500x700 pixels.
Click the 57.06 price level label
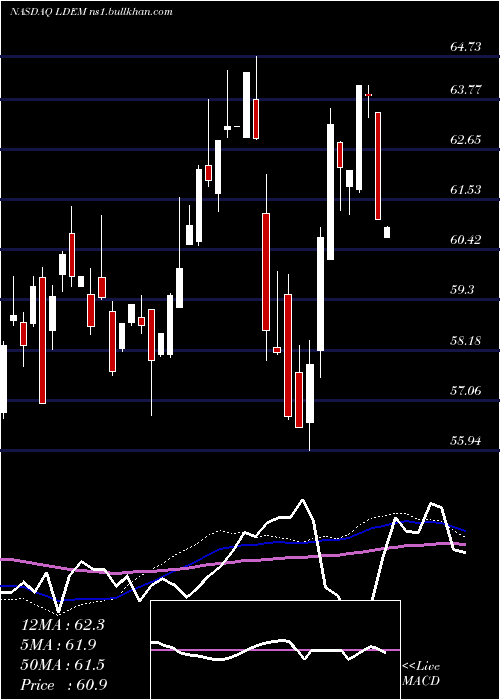[x=466, y=391]
